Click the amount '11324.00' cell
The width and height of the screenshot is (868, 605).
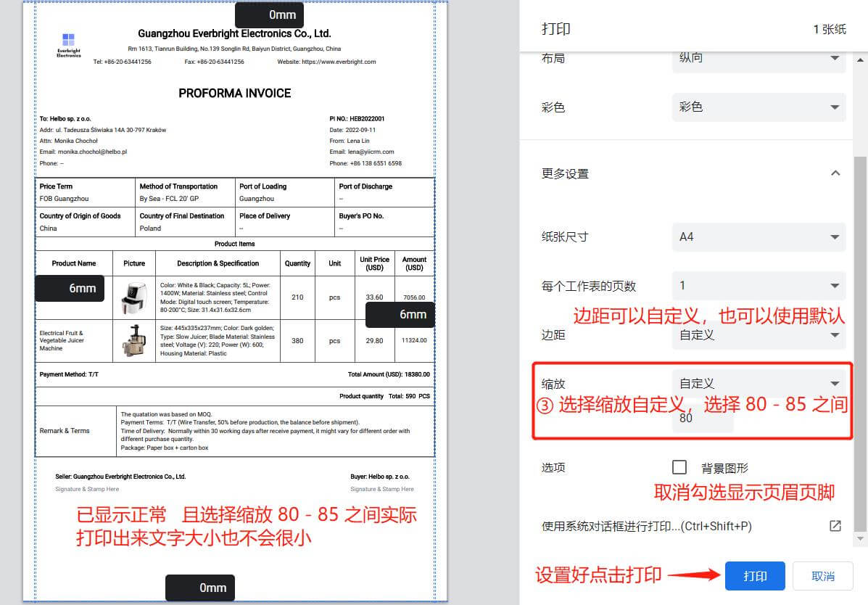click(x=414, y=341)
